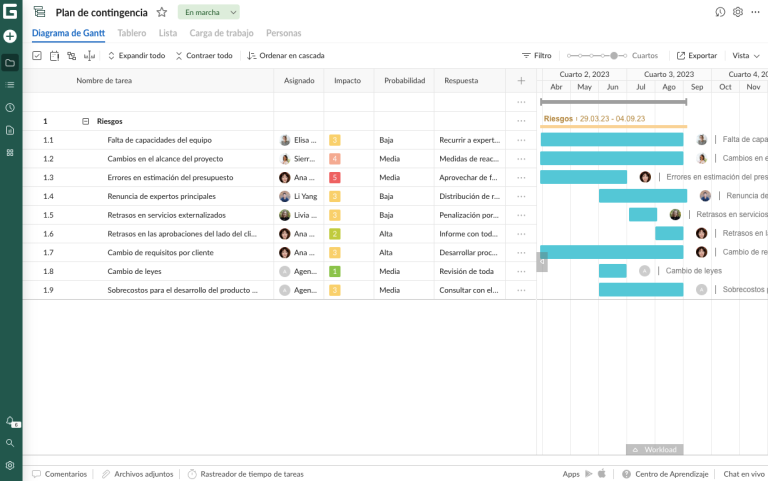This screenshot has height=481, width=768.
Task: Open the Carga de trabajo tab
Action: pos(221,33)
